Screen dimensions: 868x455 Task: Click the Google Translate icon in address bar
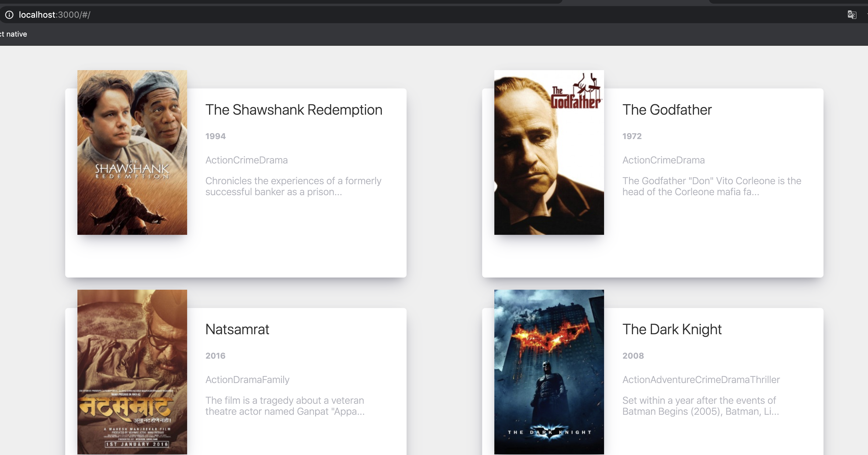pos(852,15)
